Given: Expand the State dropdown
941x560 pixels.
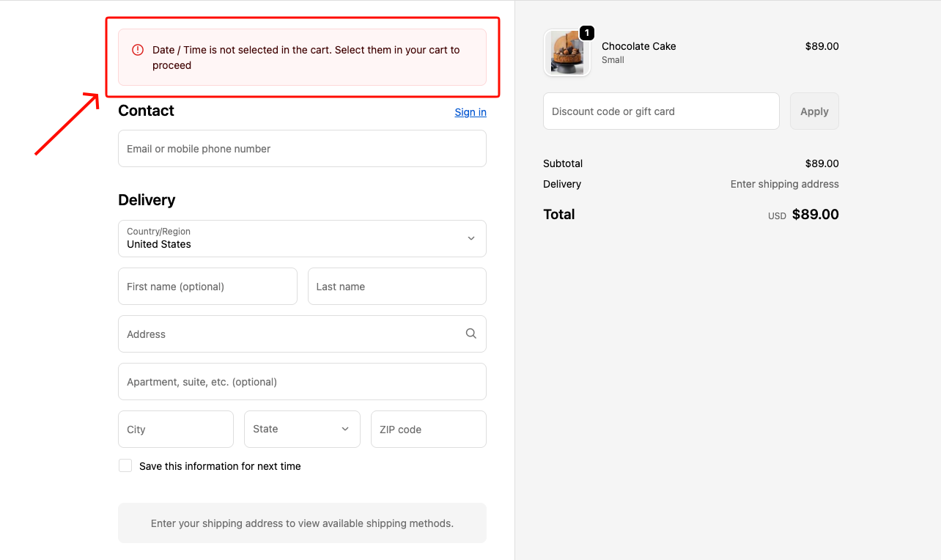Looking at the screenshot, I should click(302, 429).
